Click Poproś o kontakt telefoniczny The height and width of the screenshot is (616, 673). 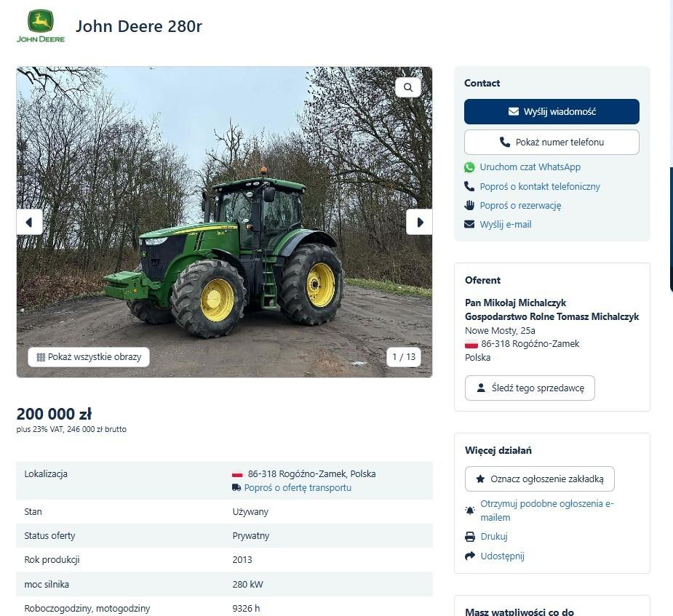click(x=540, y=187)
